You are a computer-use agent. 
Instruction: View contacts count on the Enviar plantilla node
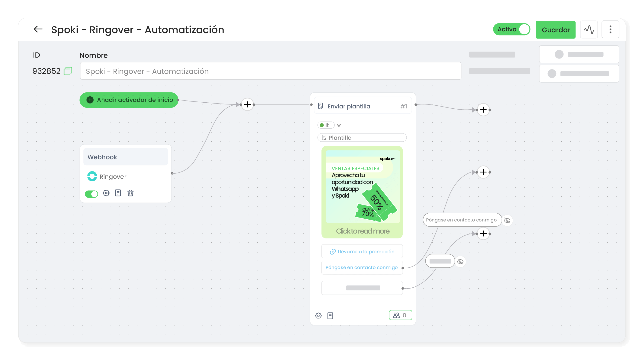[400, 315]
